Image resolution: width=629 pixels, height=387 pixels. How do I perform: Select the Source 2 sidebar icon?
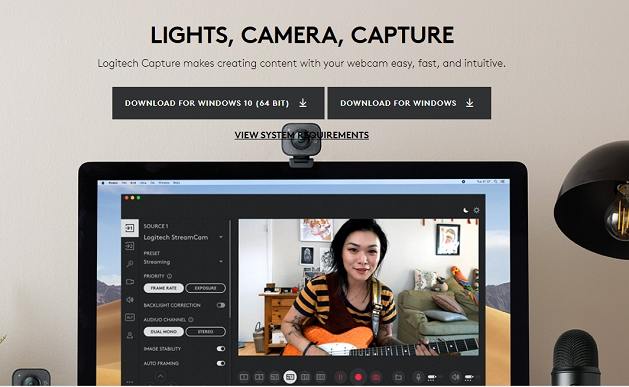pyautogui.click(x=130, y=246)
